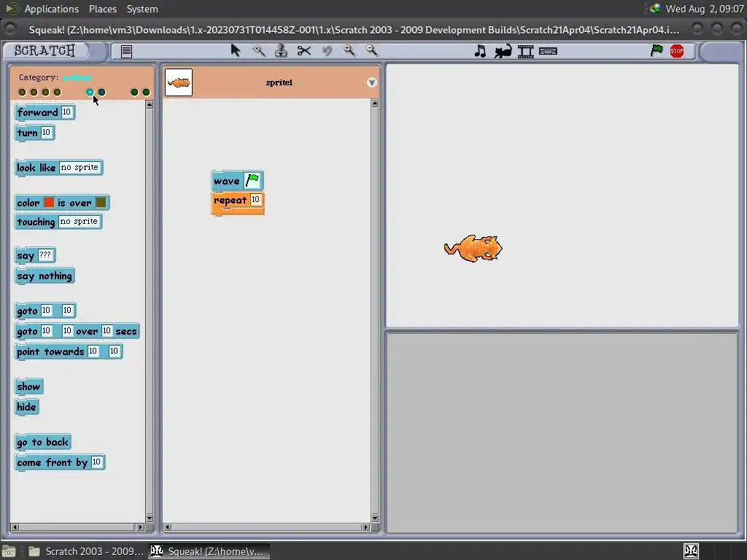Click the script area scroll up arrow

click(x=375, y=104)
